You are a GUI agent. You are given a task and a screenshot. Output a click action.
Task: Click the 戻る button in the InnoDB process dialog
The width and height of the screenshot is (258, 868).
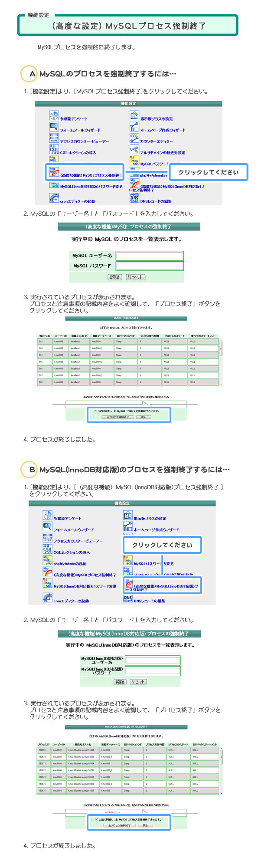point(145,825)
